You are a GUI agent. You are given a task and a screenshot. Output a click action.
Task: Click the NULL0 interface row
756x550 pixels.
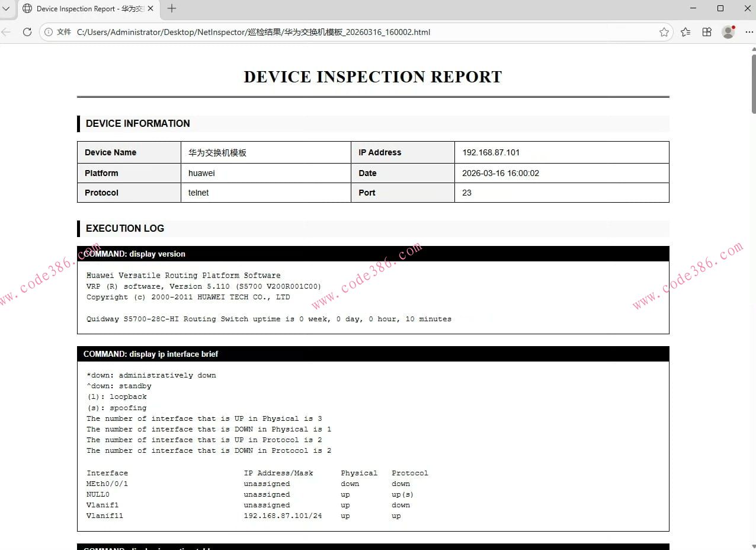coord(250,494)
